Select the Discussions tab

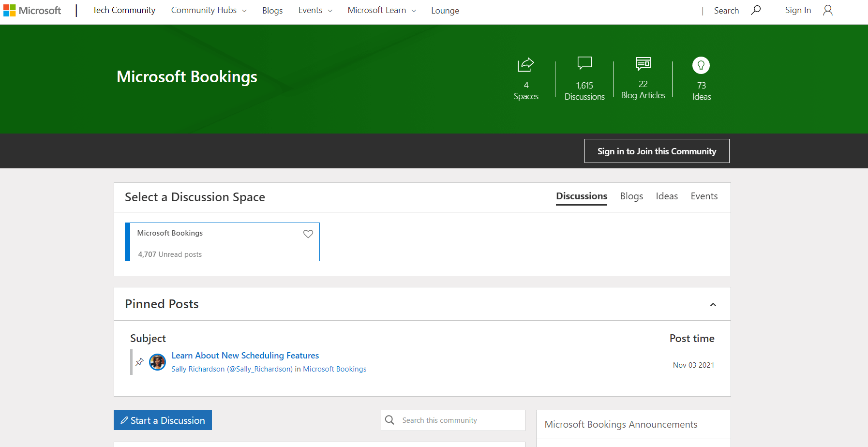(582, 196)
